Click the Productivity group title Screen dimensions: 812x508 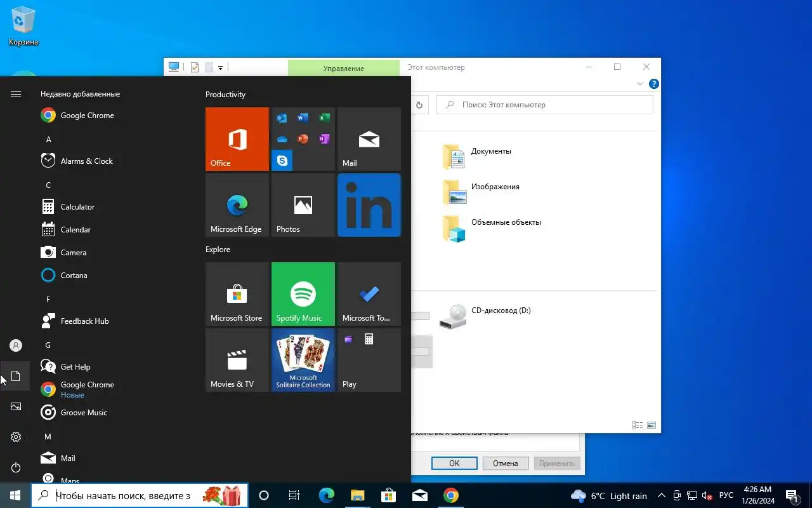click(225, 95)
